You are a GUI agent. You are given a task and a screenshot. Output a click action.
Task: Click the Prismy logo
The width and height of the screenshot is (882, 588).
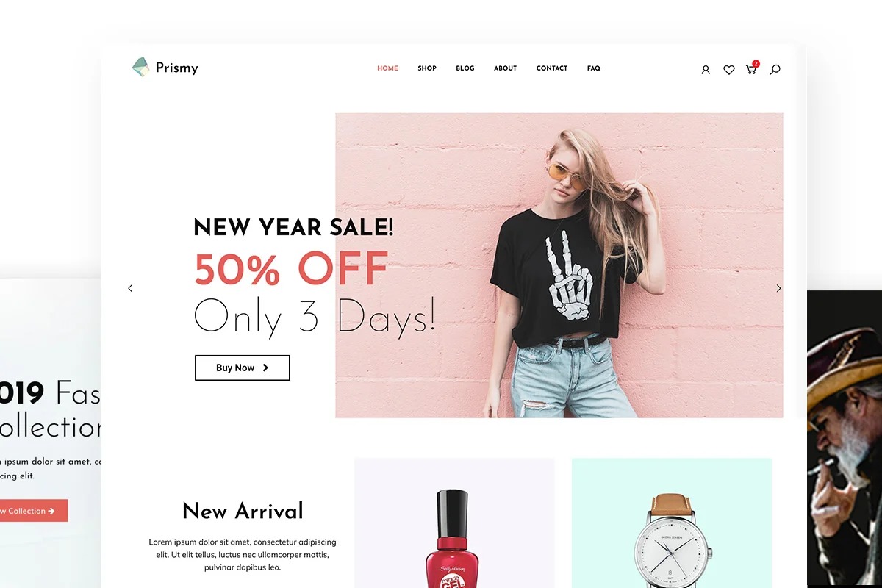coord(165,68)
